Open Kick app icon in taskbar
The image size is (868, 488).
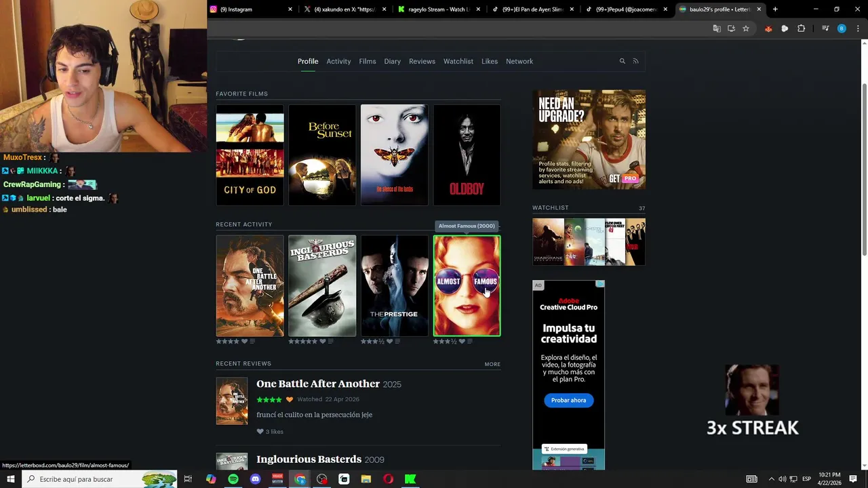pyautogui.click(x=410, y=479)
